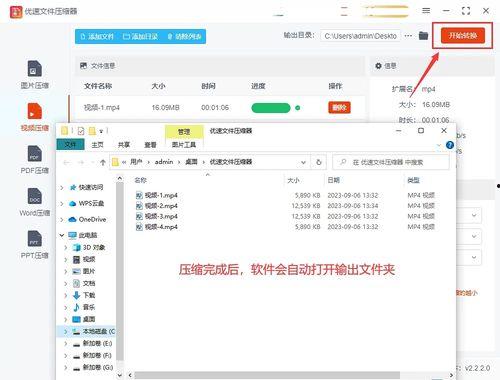Image resolution: width=500 pixels, height=380 pixels.
Task: Select 下载 folder in navigation pane
Action: tap(84, 295)
